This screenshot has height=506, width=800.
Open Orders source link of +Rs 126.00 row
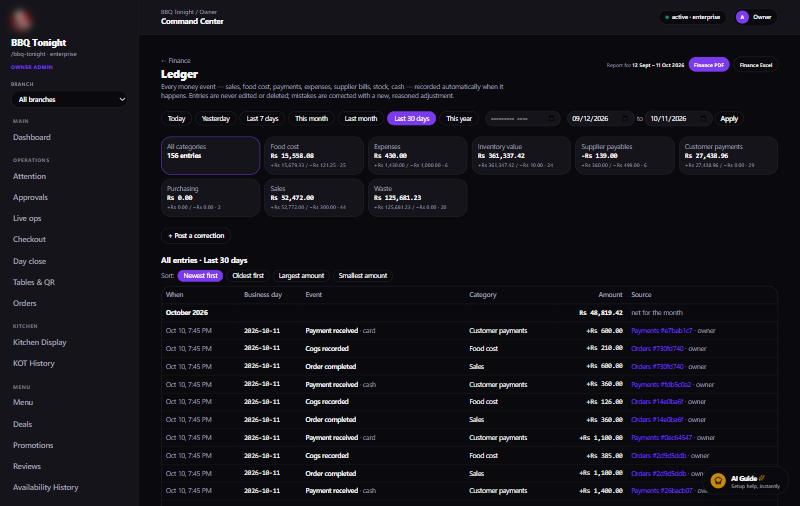(657, 401)
